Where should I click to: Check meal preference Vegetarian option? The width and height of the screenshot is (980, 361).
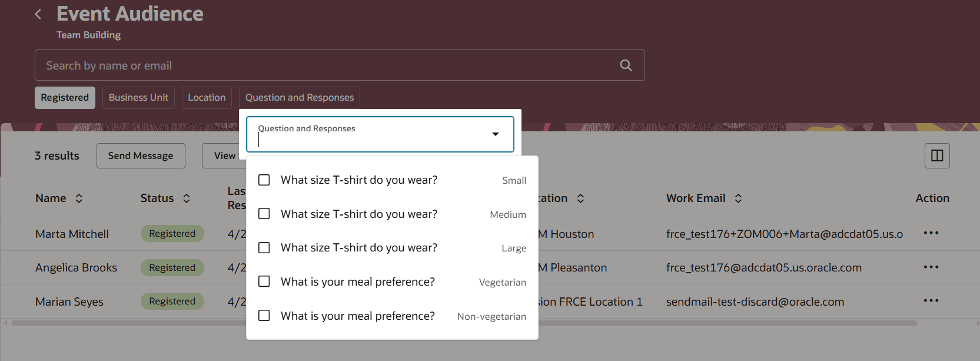[x=264, y=281]
